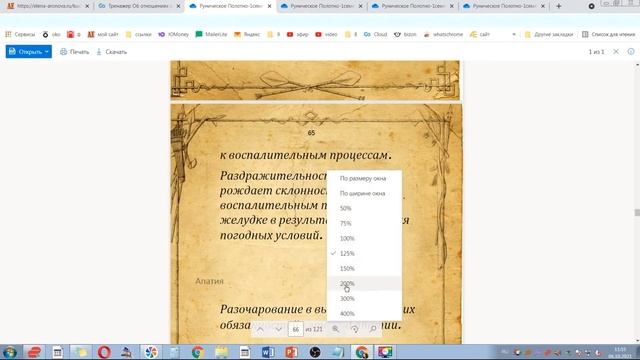Screen dimensions: 640x360
Task: Set zoom to 75%
Action: pos(364,223)
